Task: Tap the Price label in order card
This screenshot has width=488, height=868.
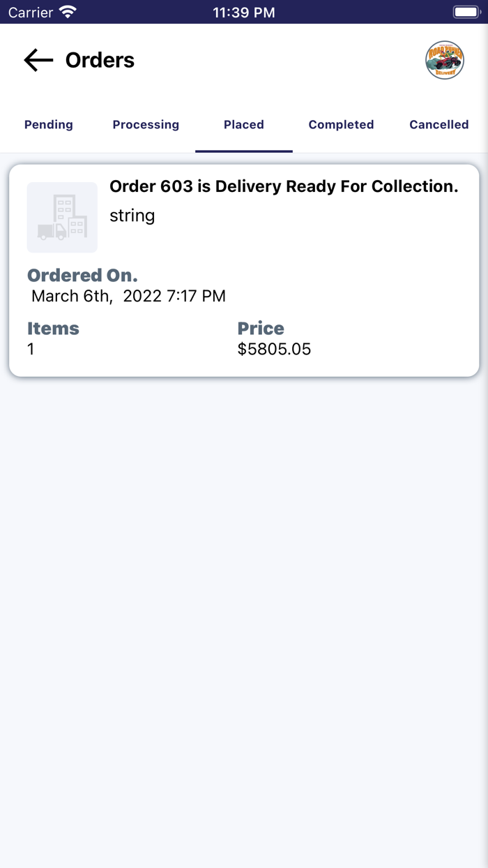Action: click(261, 328)
